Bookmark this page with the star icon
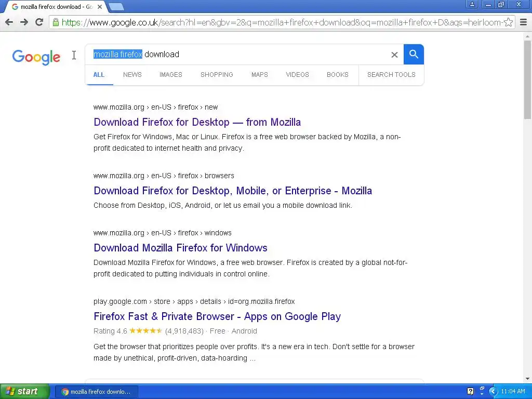532x399 pixels. (x=508, y=22)
